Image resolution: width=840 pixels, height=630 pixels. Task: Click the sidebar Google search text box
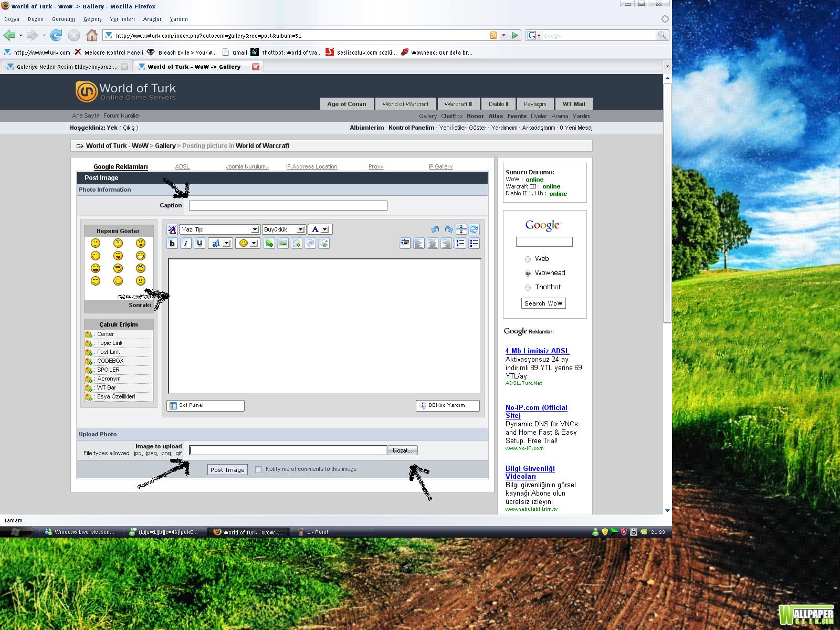[x=544, y=241]
